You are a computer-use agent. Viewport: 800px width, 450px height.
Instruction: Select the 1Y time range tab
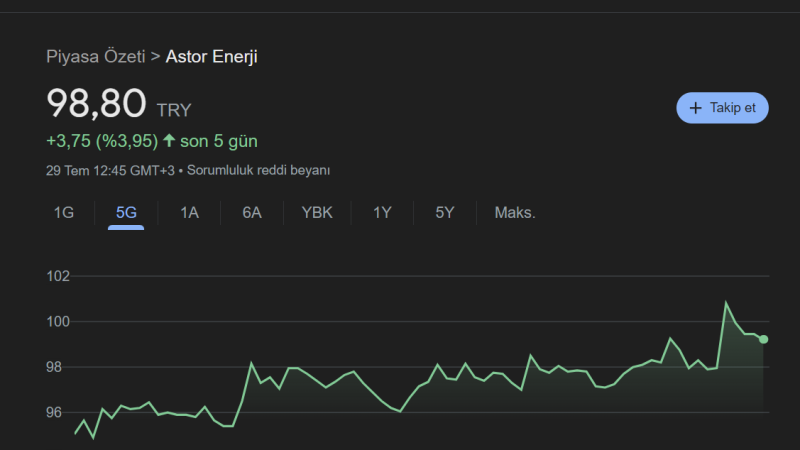(382, 213)
